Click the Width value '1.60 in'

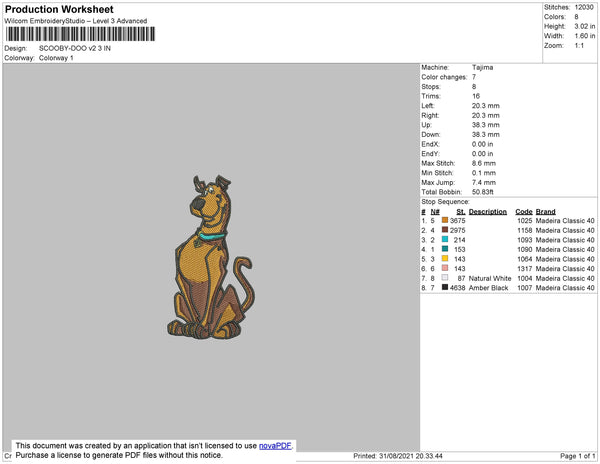(585, 36)
